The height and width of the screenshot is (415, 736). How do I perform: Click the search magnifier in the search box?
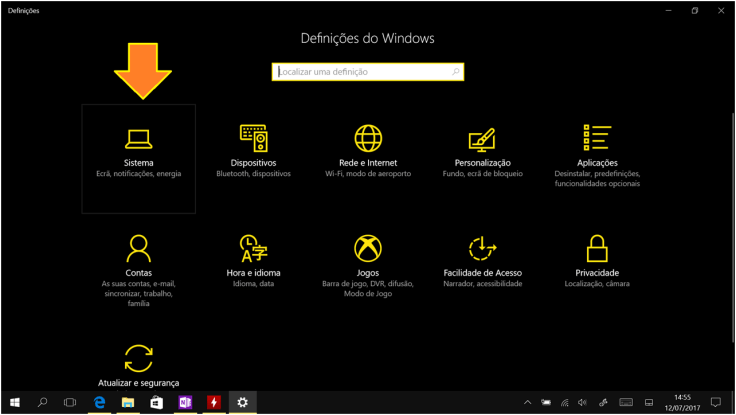(456, 72)
